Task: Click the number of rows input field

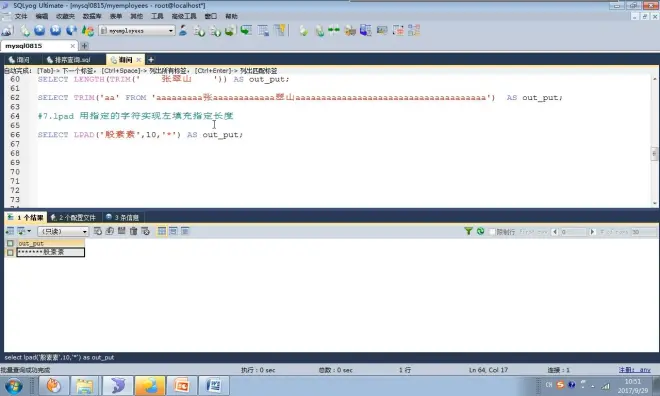Action: click(644, 232)
